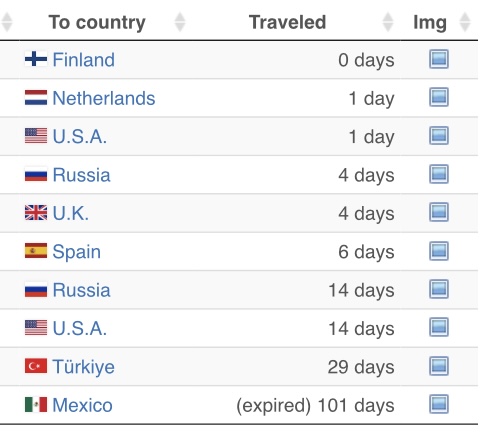View image for Spain row
Image resolution: width=484 pixels, height=433 pixels.
[x=439, y=251]
